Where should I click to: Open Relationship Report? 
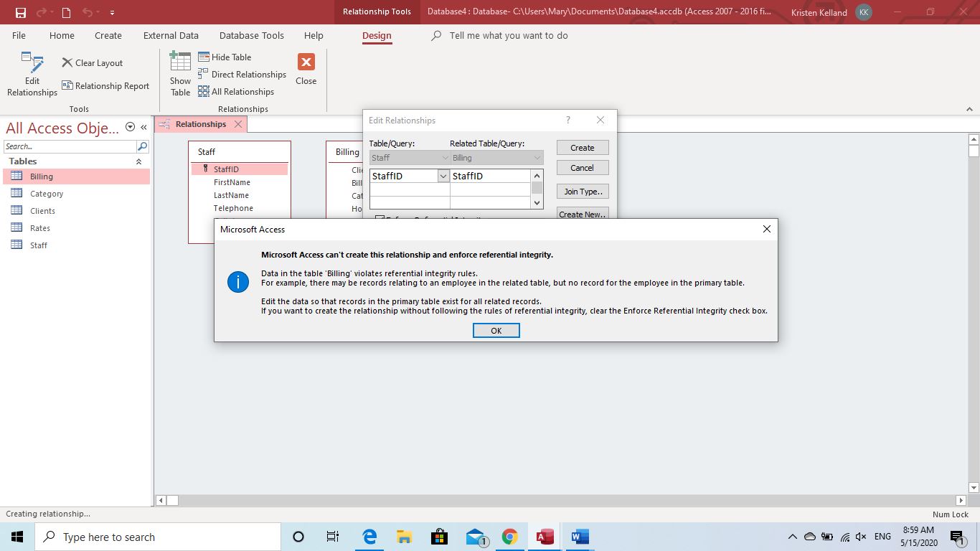pos(105,86)
